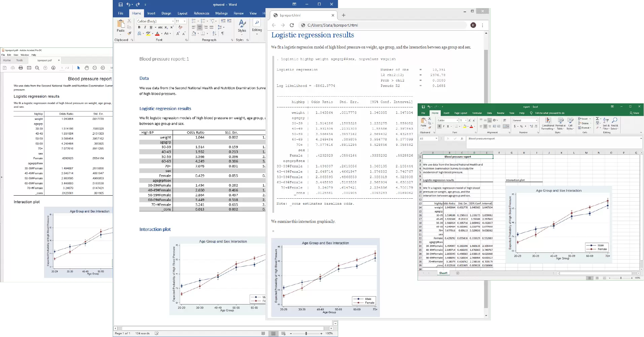Screen dimensions: 644x337
Task: Reload the bpreport.html page in browser
Action: coord(292,25)
